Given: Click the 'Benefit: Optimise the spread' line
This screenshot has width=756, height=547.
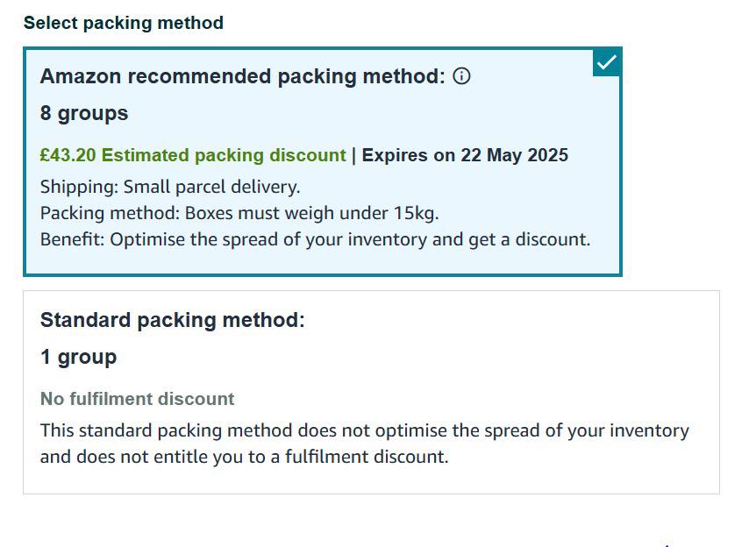Looking at the screenshot, I should pyautogui.click(x=316, y=239).
